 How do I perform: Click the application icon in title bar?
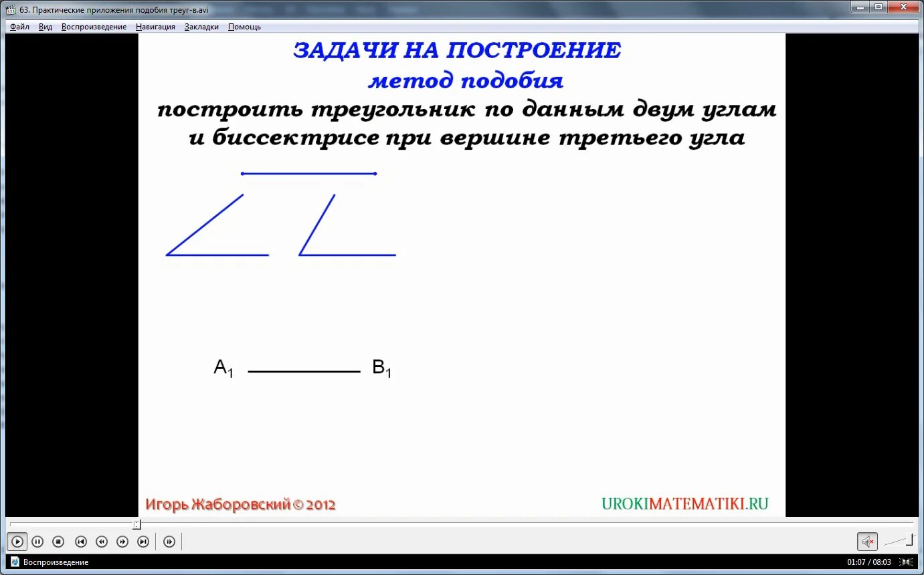(x=11, y=10)
